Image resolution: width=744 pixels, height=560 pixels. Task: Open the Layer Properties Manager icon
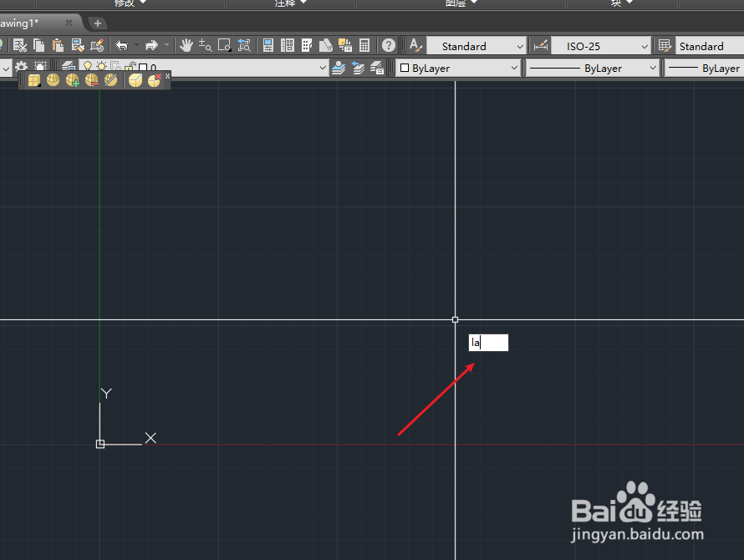(x=69, y=66)
